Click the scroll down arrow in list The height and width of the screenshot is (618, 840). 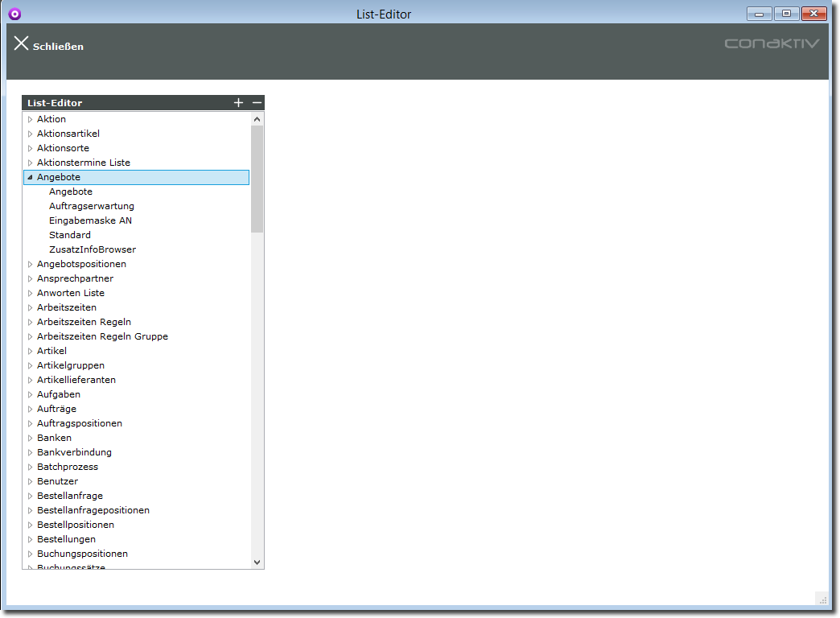pyautogui.click(x=257, y=562)
